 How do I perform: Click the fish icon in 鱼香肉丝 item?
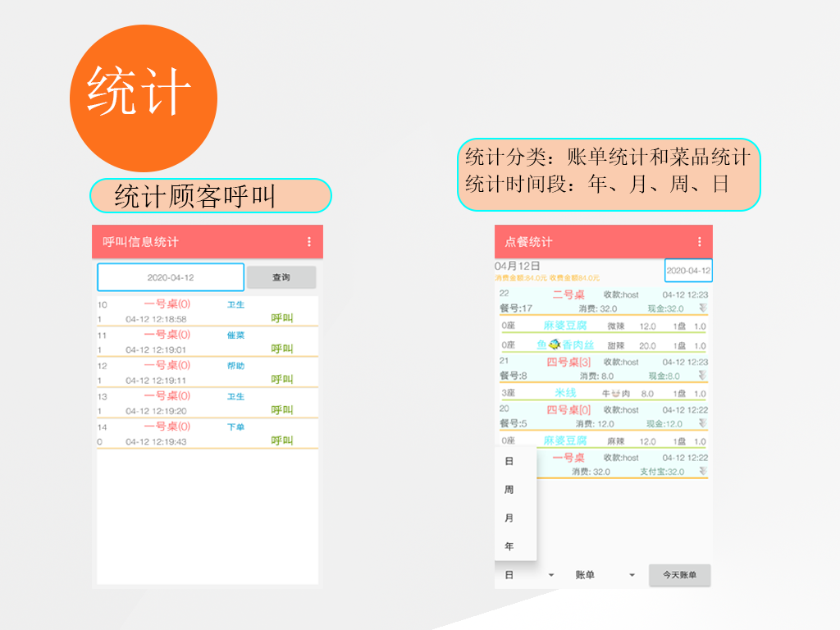[555, 345]
